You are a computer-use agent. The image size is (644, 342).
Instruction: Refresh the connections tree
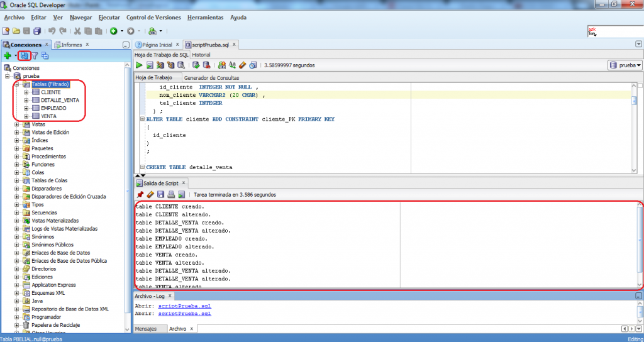click(x=25, y=55)
